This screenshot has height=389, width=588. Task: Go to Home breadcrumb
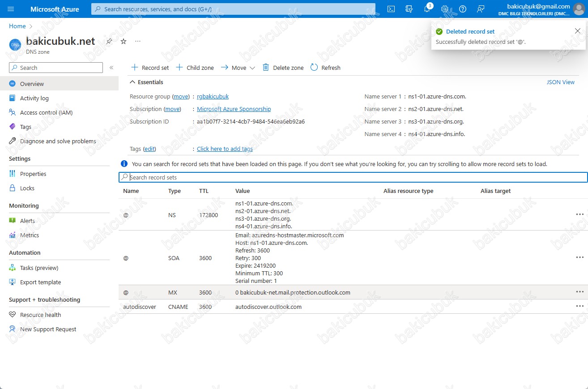[17, 26]
